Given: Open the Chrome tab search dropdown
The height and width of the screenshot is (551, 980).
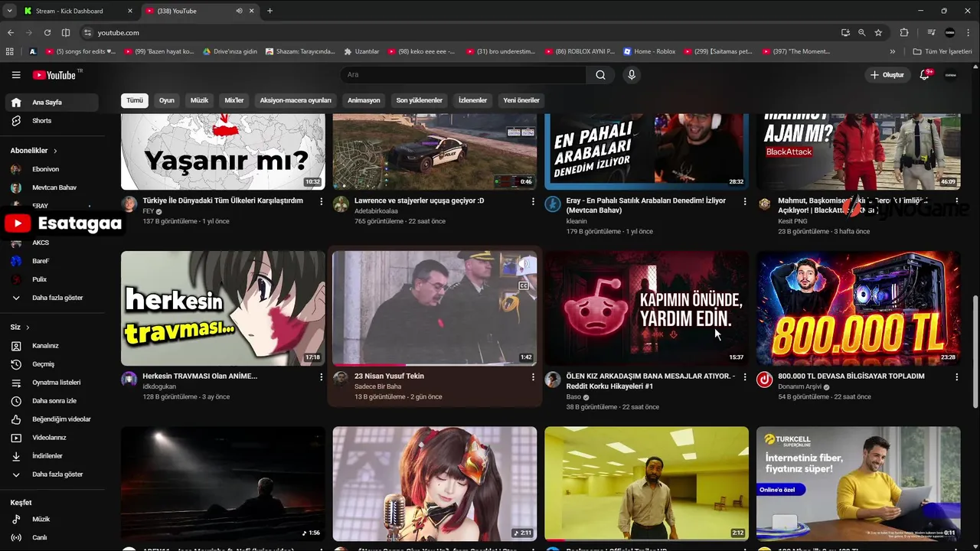Looking at the screenshot, I should (9, 11).
